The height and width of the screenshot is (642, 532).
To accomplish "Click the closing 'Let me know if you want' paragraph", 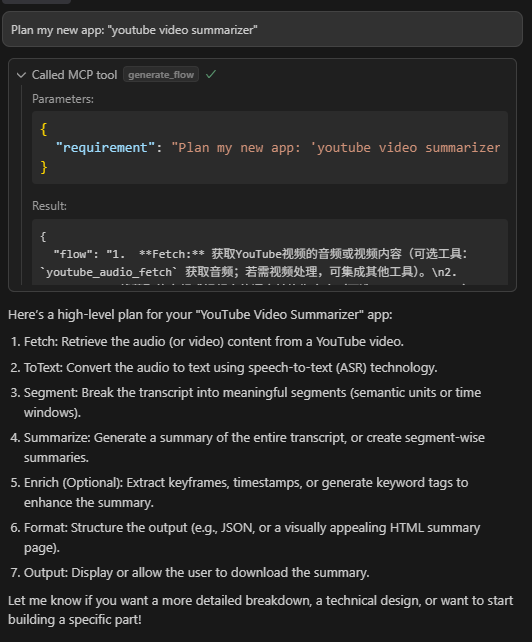I will coord(260,610).
